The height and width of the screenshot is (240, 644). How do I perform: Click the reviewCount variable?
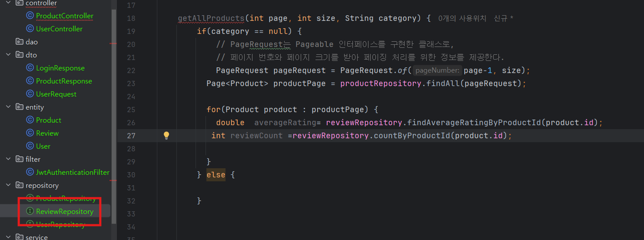tap(256, 136)
